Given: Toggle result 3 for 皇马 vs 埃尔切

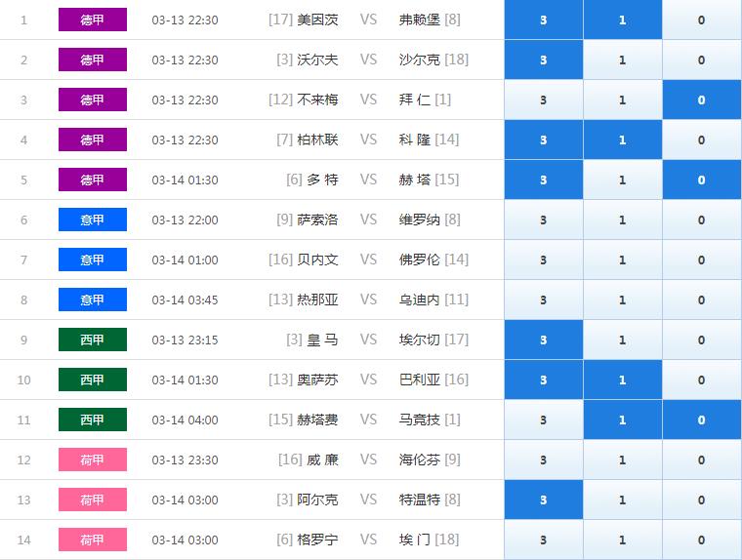Looking at the screenshot, I should coord(543,340).
